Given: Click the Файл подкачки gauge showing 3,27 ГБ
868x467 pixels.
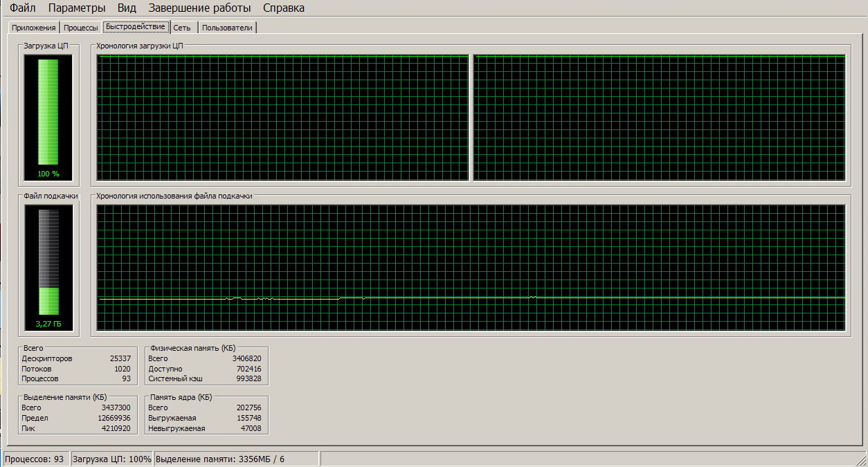Looking at the screenshot, I should [48, 266].
